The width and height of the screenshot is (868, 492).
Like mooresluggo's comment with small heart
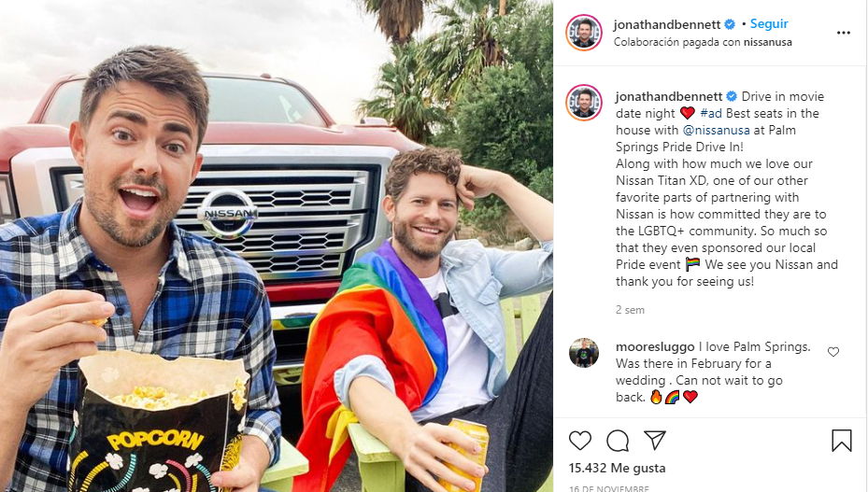pos(833,352)
